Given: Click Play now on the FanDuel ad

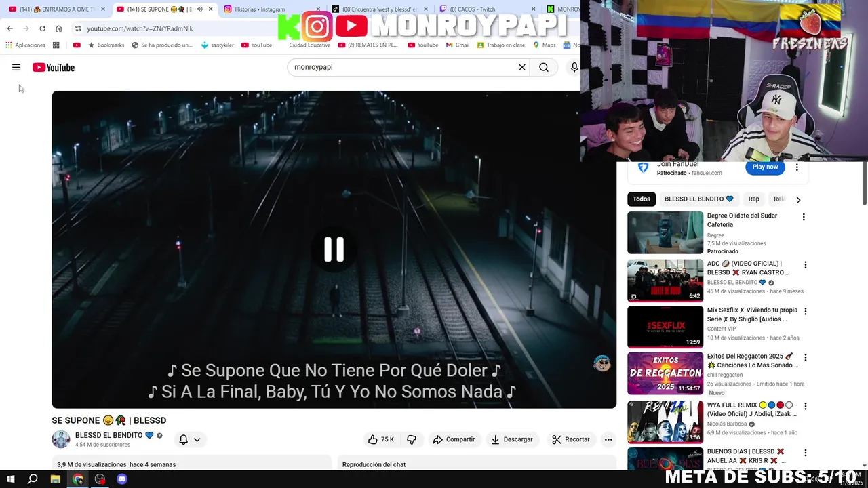Looking at the screenshot, I should [x=765, y=167].
